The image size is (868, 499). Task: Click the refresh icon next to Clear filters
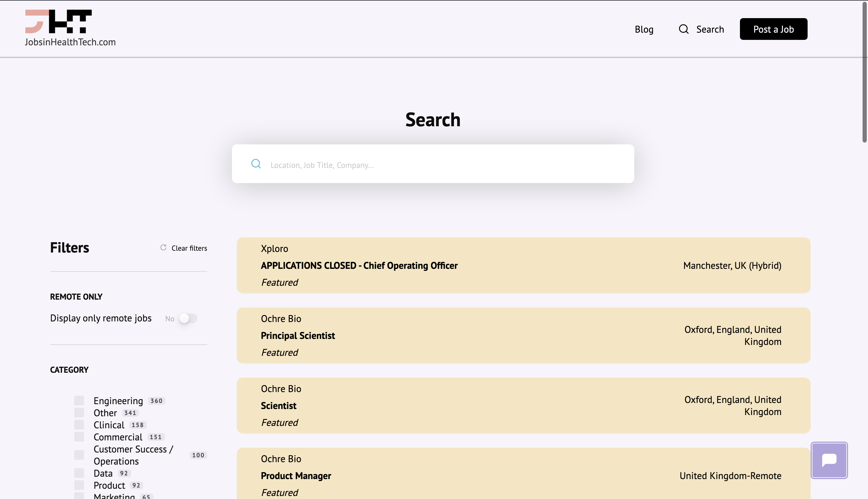(x=163, y=247)
